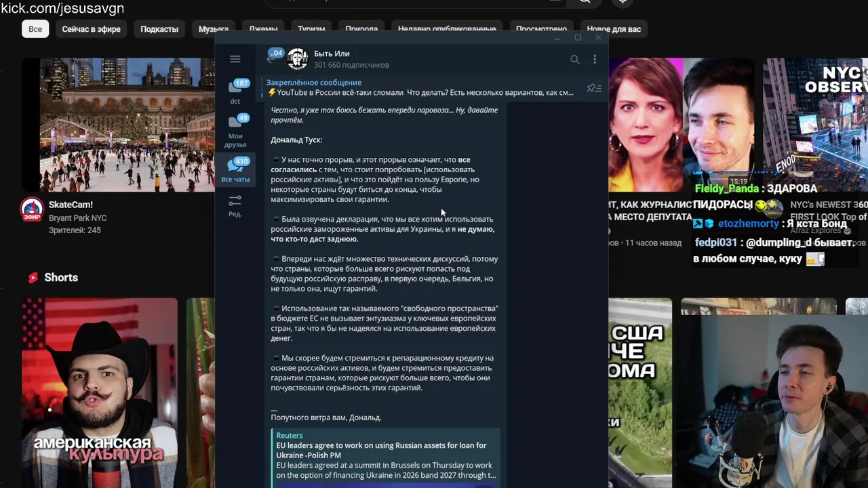Click the Shorts section logo icon

coord(33,277)
